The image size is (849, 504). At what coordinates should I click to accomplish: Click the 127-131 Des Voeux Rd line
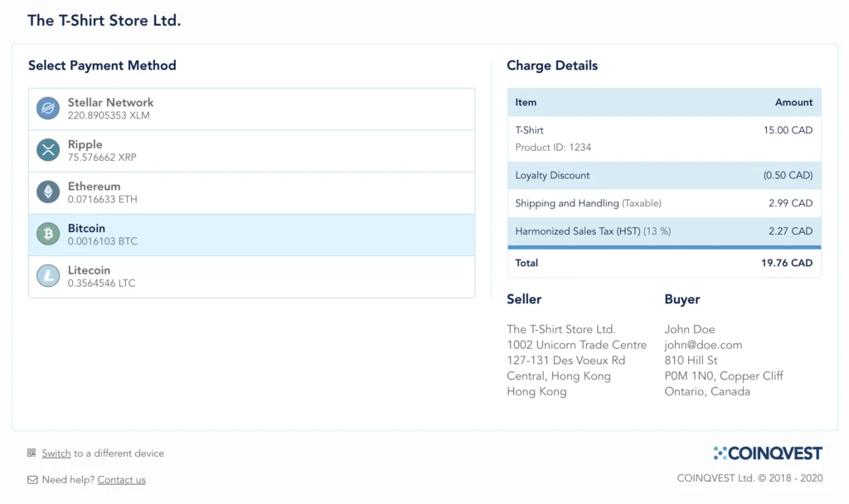(565, 361)
